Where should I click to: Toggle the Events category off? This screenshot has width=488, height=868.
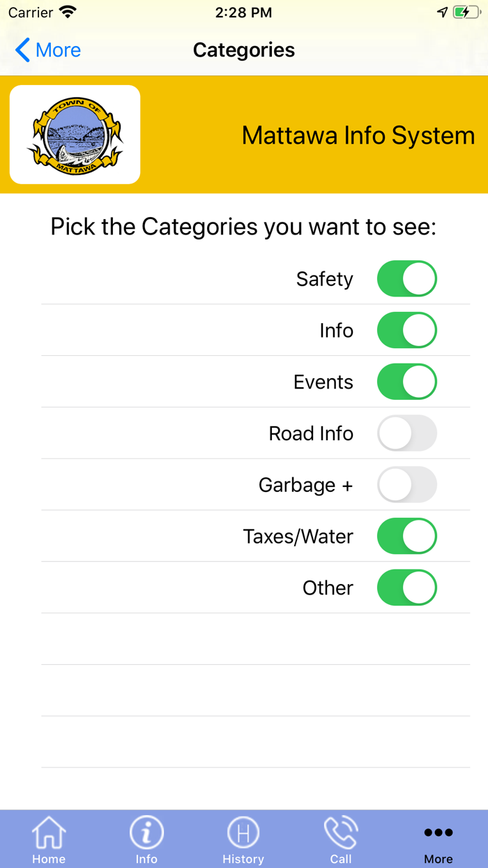point(407,382)
